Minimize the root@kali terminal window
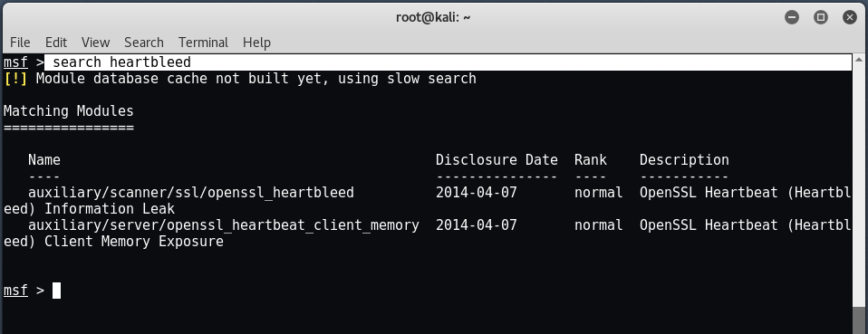Screen dimensions: 868x334 tap(792, 17)
